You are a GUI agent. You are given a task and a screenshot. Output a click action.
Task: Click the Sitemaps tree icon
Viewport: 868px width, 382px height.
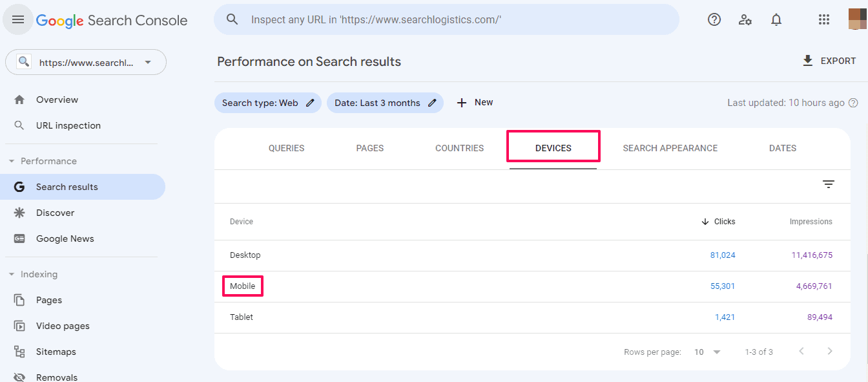point(19,352)
